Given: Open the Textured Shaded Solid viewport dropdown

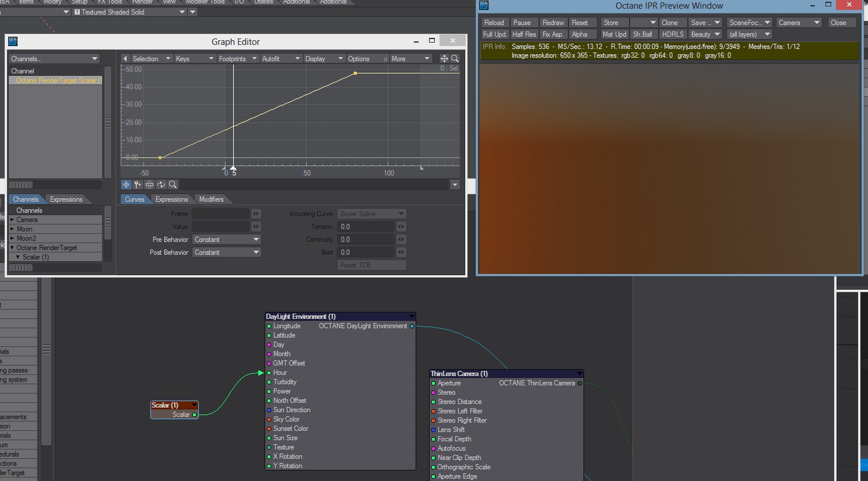Looking at the screenshot, I should pyautogui.click(x=129, y=12).
